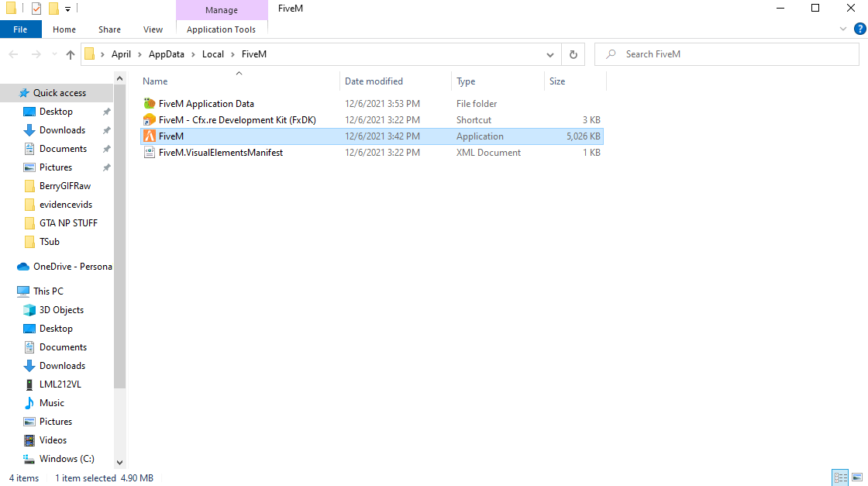
Task: Navigate to AppData in the address bar
Action: coord(166,54)
